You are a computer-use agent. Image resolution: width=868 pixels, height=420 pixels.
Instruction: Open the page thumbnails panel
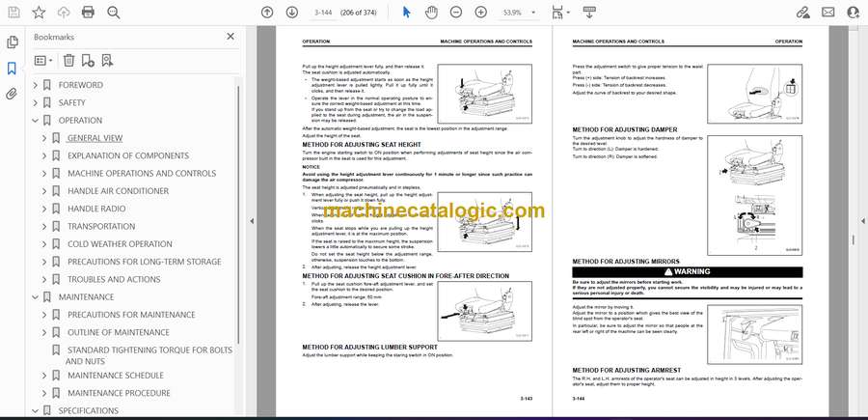coord(12,42)
